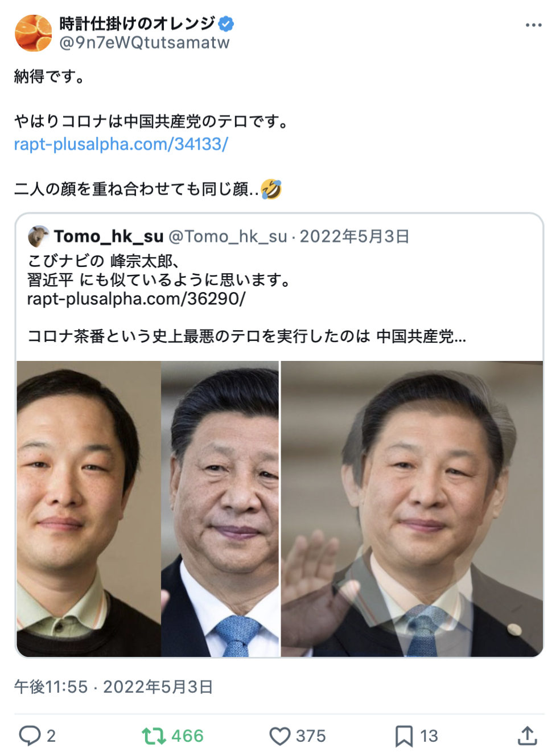This screenshot has width=560, height=756.
Task: Click the 時計仕掛けのオレンジ display name
Action: click(137, 24)
